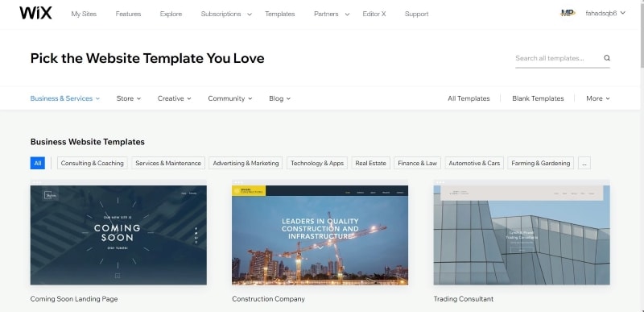Open the Construction Company template thumbnail

coord(320,232)
